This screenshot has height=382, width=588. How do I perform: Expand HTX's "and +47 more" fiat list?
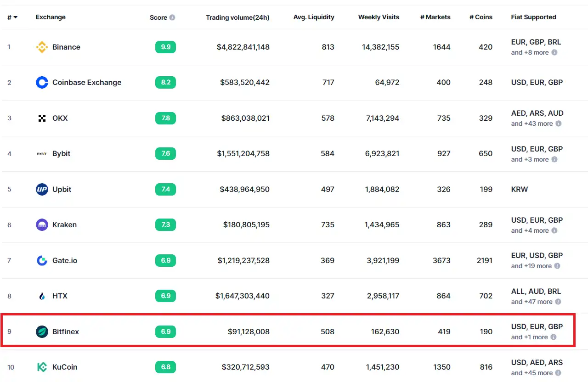pyautogui.click(x=531, y=302)
